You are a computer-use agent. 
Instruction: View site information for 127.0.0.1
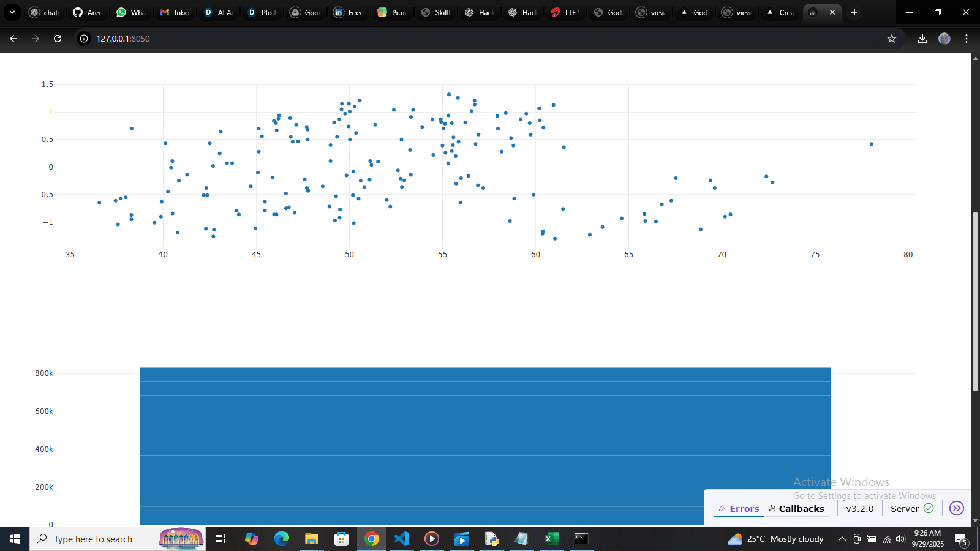coord(84,39)
